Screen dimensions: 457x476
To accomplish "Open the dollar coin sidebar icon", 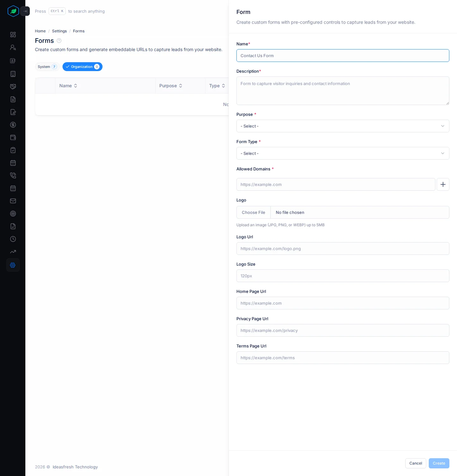I will coord(13,125).
